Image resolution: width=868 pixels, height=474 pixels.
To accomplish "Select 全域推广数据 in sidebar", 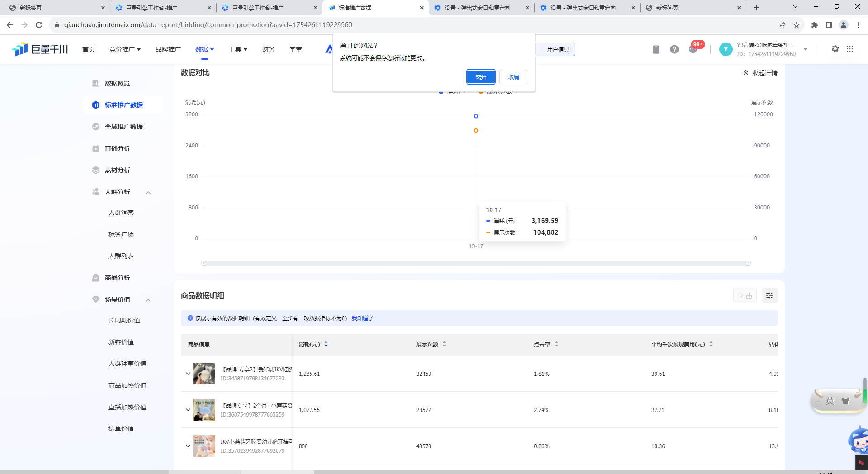I will coord(123,127).
